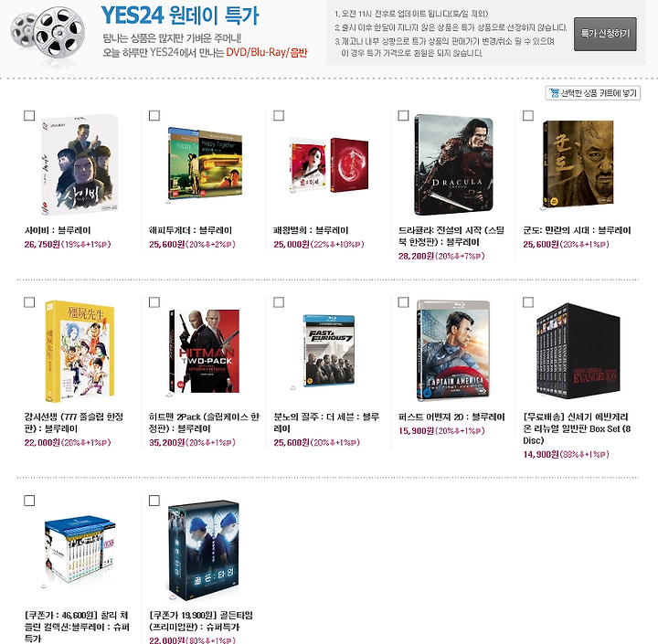Click 선택한 상품 카트에 넣기 button
The image size is (658, 644).
click(592, 93)
